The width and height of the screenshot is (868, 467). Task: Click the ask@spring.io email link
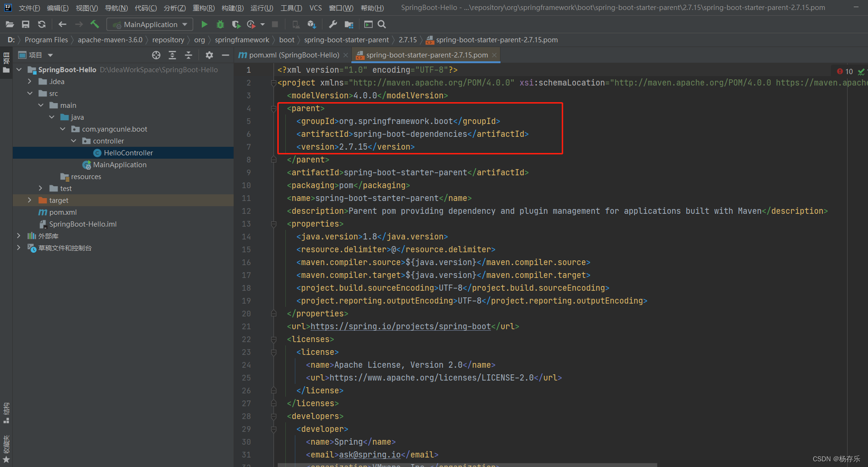click(370, 455)
